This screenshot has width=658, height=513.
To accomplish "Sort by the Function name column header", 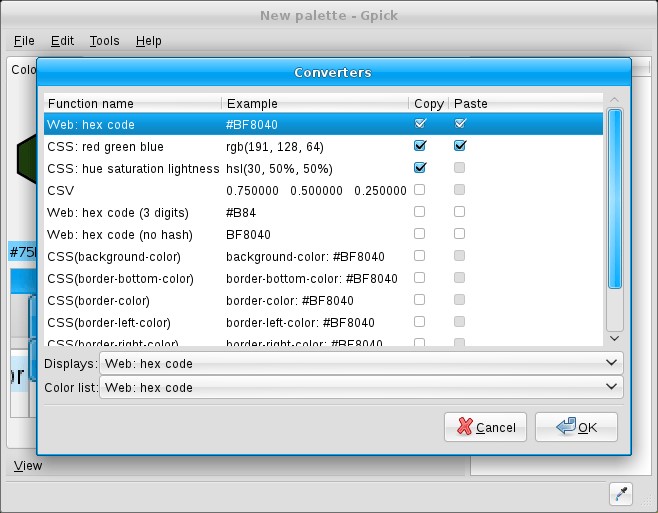I will pos(132,103).
